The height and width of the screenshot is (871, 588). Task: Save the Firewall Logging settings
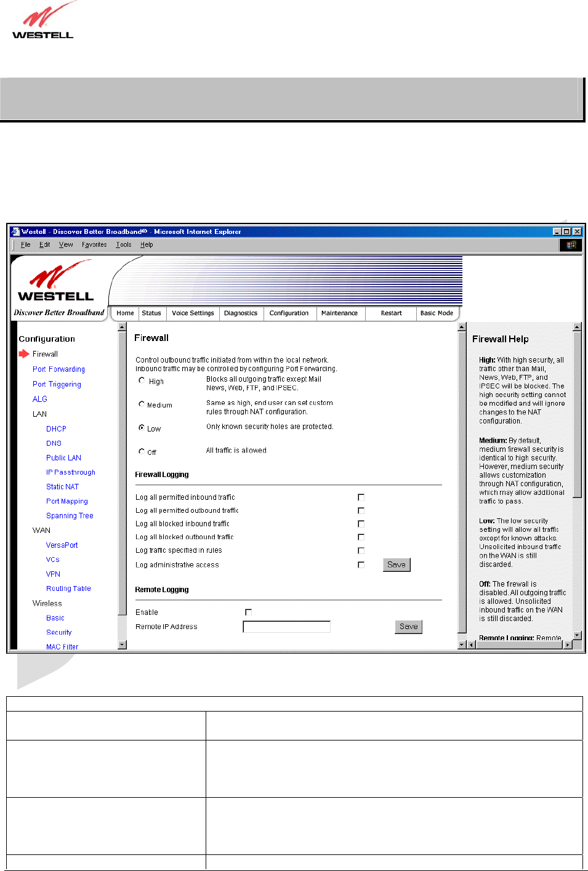397,564
